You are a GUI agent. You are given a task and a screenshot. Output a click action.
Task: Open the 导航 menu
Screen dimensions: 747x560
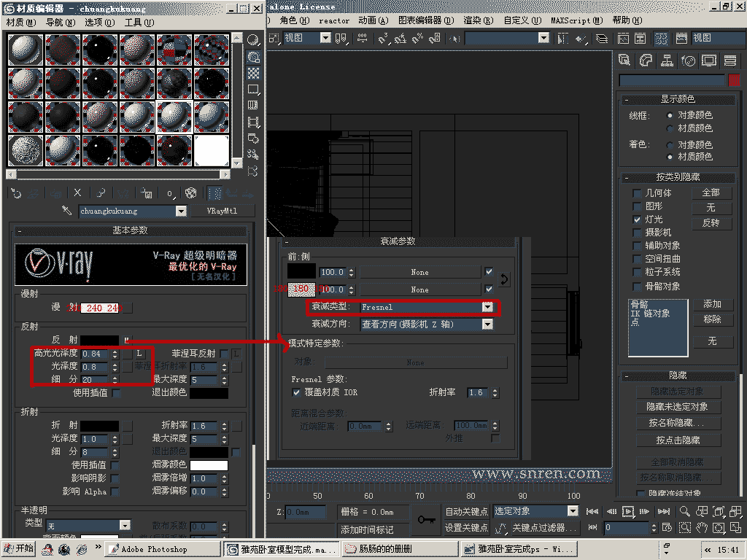(x=61, y=23)
